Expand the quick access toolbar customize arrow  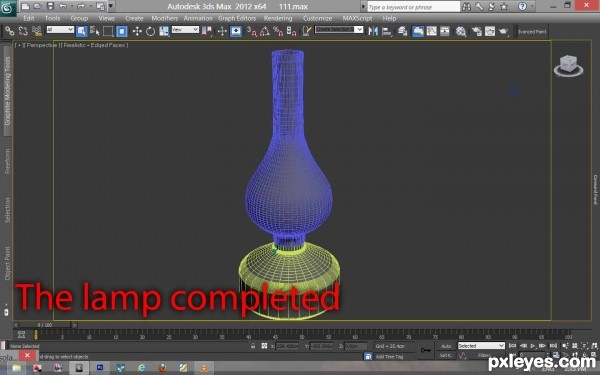click(x=111, y=6)
